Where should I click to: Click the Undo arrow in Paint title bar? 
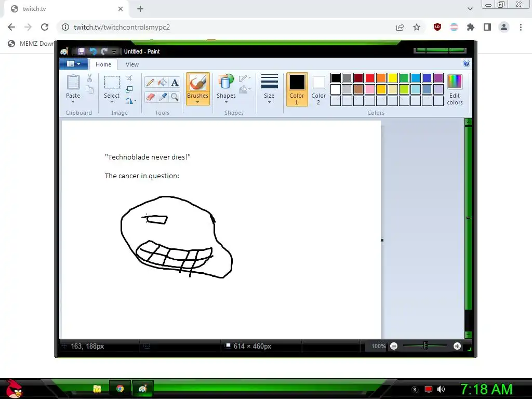tap(92, 51)
